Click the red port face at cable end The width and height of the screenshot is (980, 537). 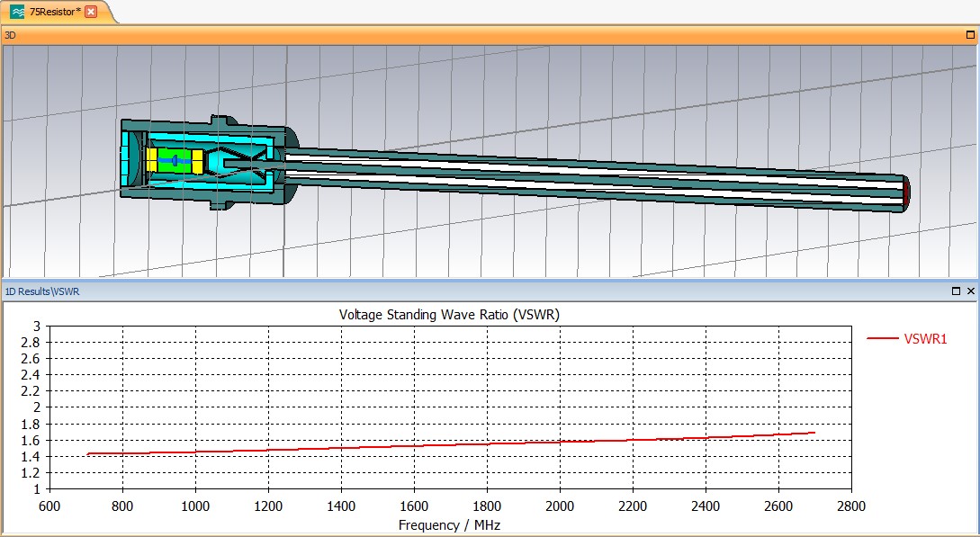[905, 193]
